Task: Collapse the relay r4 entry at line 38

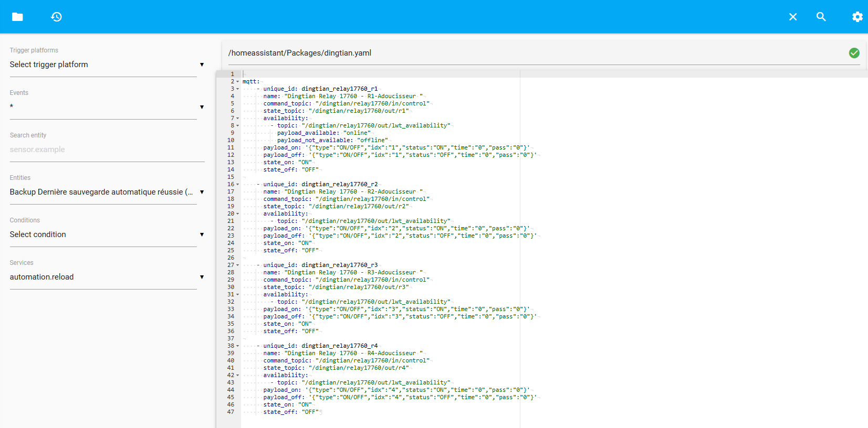Action: pyautogui.click(x=238, y=346)
